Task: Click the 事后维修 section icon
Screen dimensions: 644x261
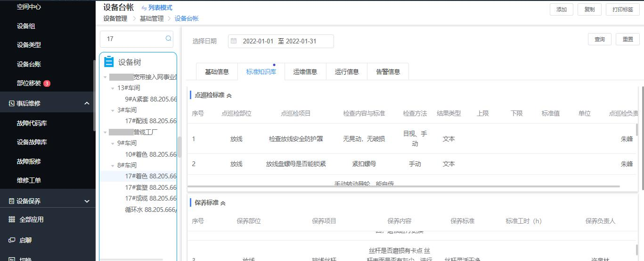Action: [11, 103]
